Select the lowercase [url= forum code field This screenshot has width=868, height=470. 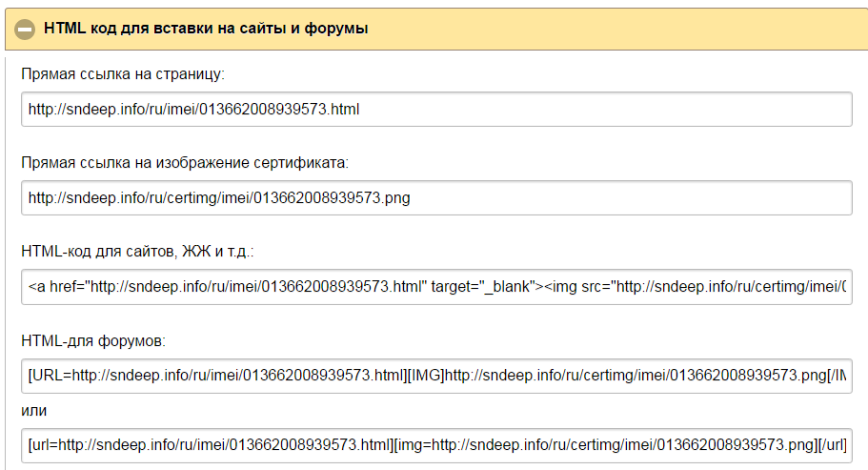click(x=435, y=445)
